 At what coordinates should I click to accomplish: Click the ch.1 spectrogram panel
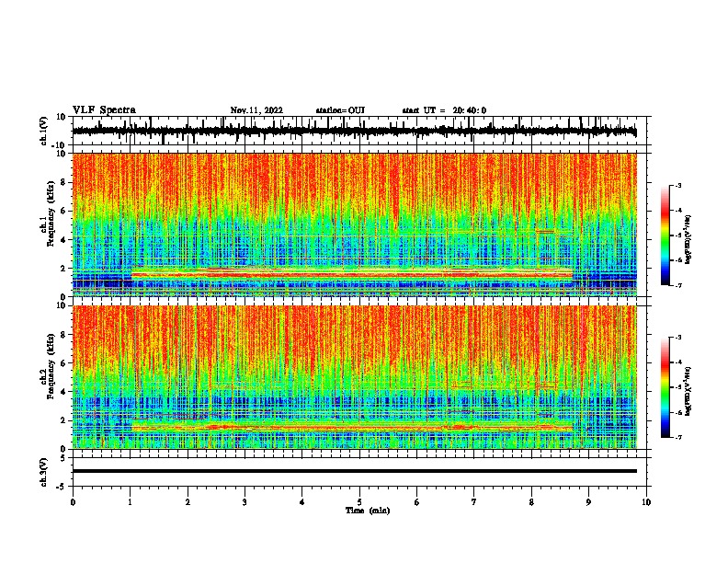[x=354, y=224]
